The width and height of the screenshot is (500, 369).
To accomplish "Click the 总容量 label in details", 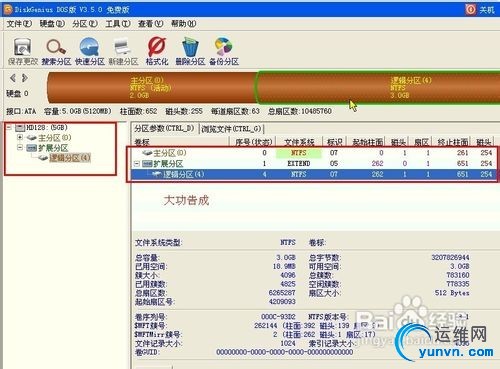I will [x=147, y=258].
